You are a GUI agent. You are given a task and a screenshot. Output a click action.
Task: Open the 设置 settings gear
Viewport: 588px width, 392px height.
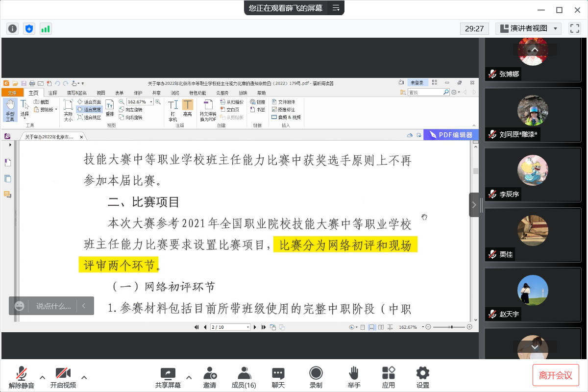pyautogui.click(x=422, y=377)
